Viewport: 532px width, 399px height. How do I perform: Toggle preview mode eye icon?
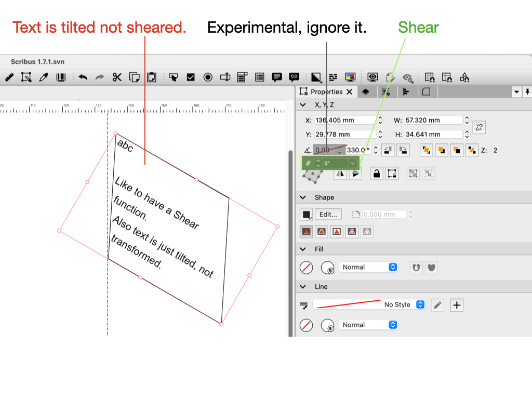[373, 77]
